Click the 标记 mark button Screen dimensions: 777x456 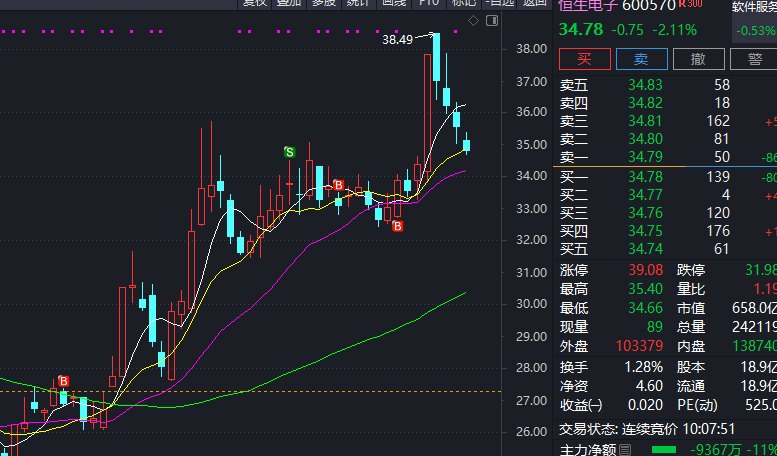click(464, 2)
